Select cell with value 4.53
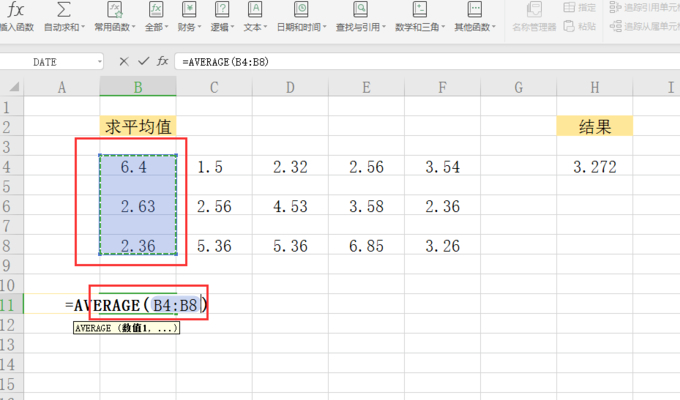680x400 pixels. click(x=290, y=206)
